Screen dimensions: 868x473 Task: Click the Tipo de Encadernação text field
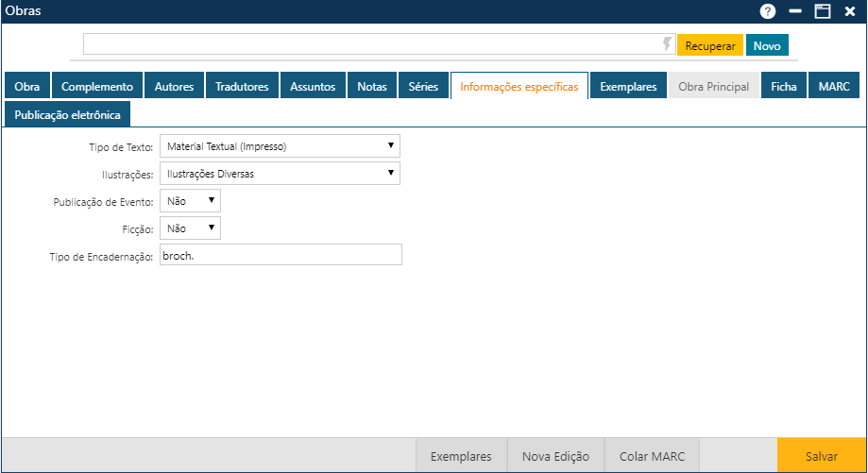coord(281,256)
